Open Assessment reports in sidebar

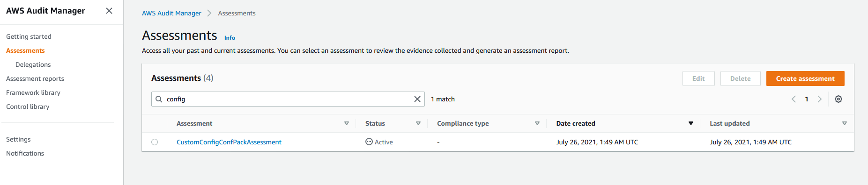(35, 78)
